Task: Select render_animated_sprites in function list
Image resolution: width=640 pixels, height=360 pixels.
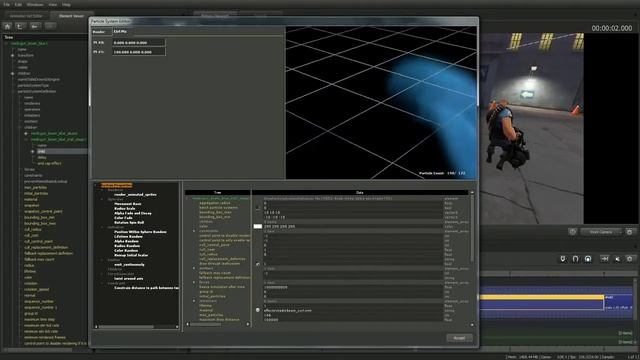Action: click(135, 195)
